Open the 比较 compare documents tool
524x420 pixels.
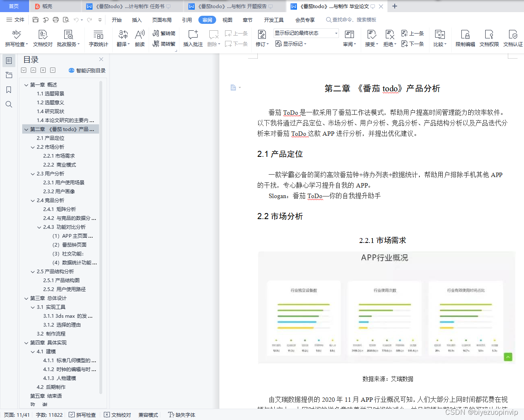[440, 38]
